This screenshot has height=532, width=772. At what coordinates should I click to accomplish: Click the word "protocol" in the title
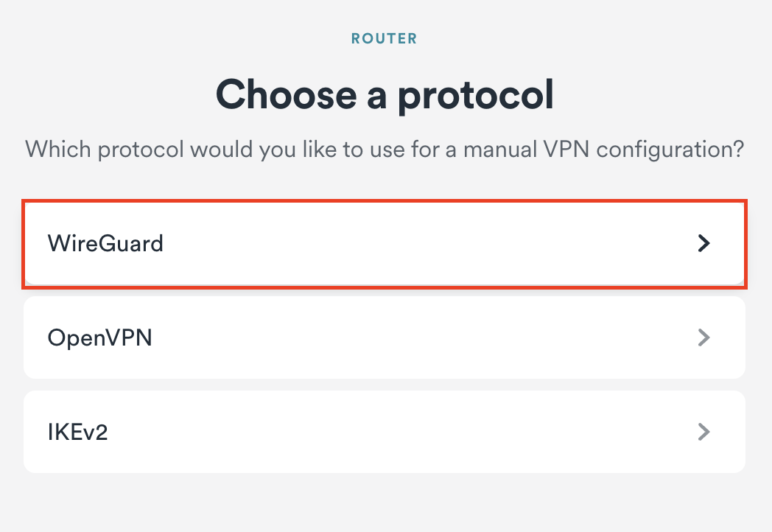click(x=475, y=96)
